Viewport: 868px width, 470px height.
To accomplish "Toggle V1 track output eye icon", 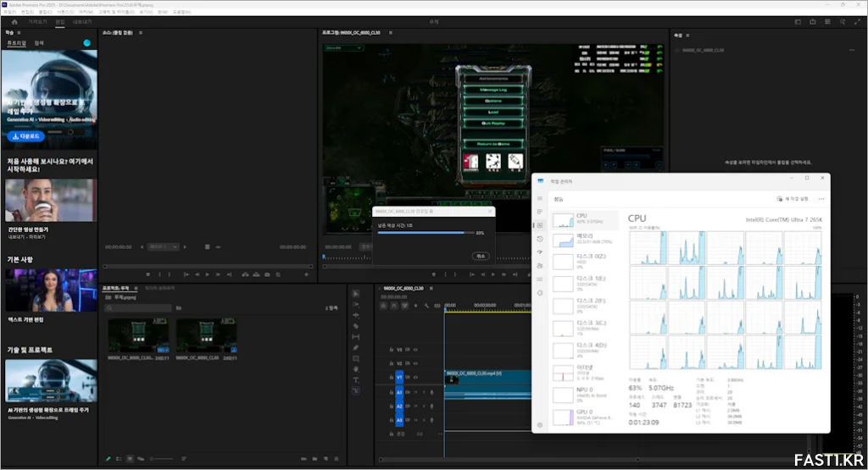I will pos(415,377).
